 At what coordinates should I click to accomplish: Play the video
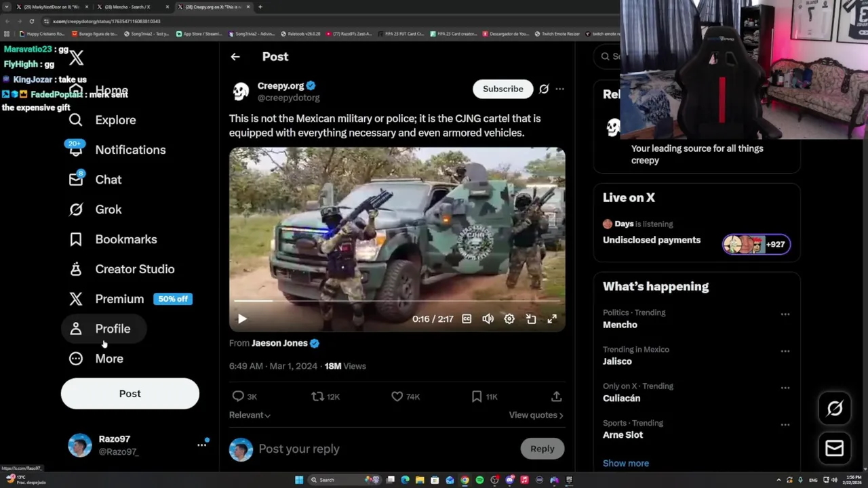242,319
